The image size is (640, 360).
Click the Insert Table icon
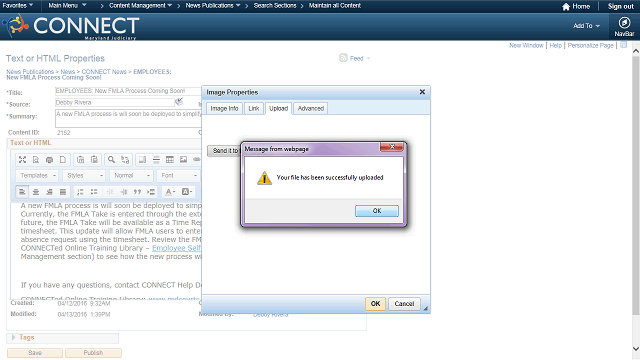point(170,160)
